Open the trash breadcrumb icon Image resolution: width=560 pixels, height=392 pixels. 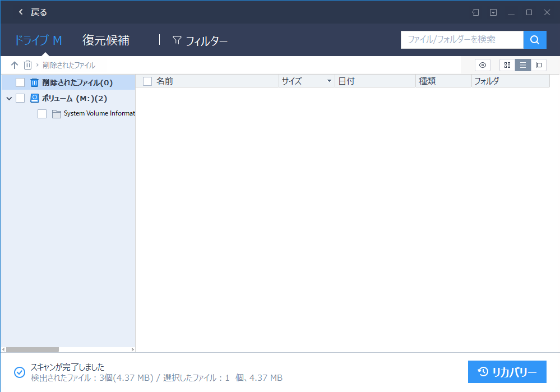pos(27,65)
